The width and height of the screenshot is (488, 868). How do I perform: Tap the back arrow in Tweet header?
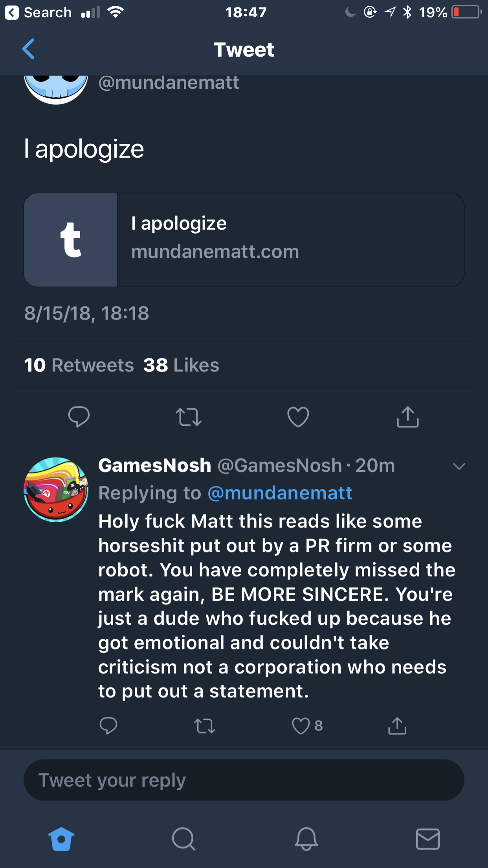click(x=29, y=49)
